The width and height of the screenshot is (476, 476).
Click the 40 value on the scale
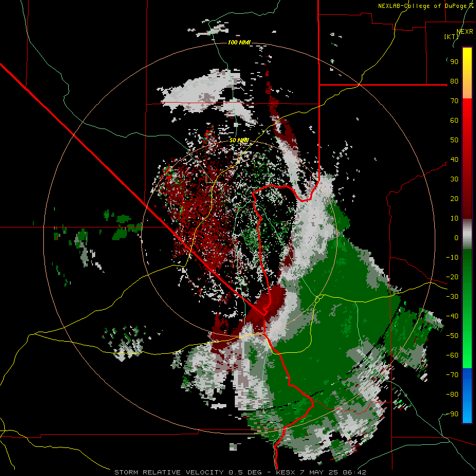coord(454,160)
